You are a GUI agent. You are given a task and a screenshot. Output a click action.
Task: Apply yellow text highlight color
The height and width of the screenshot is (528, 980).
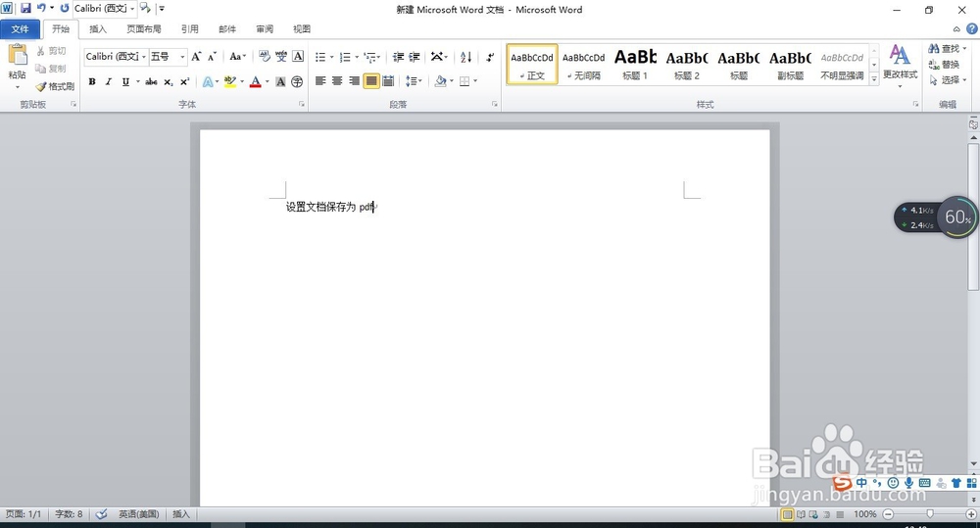(x=230, y=82)
